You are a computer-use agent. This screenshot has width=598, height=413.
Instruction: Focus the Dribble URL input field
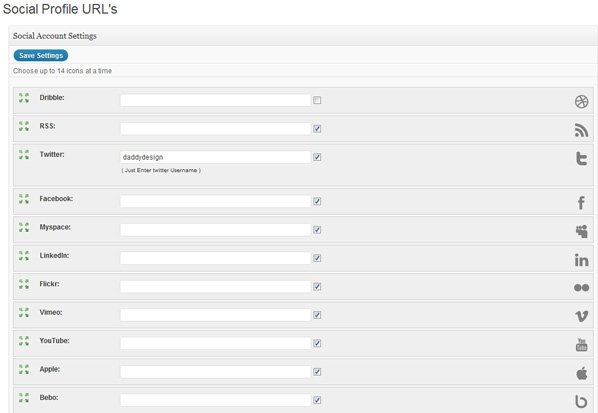click(x=215, y=100)
